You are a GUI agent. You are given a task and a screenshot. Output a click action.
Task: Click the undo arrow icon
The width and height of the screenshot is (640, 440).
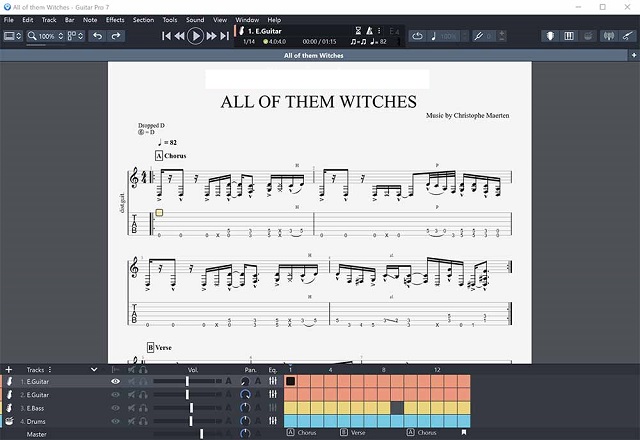[x=98, y=36]
